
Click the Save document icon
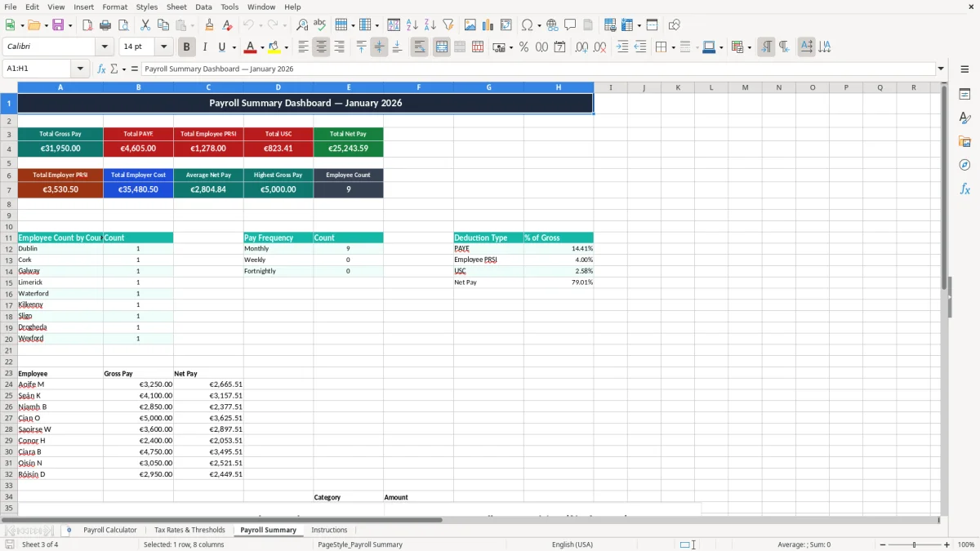[x=58, y=25]
